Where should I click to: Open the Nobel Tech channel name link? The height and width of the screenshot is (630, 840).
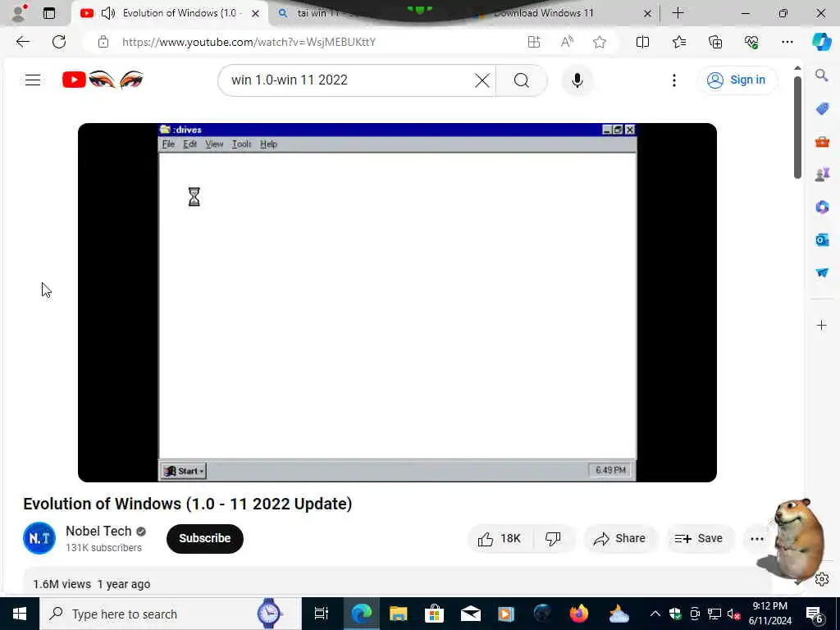[98, 531]
